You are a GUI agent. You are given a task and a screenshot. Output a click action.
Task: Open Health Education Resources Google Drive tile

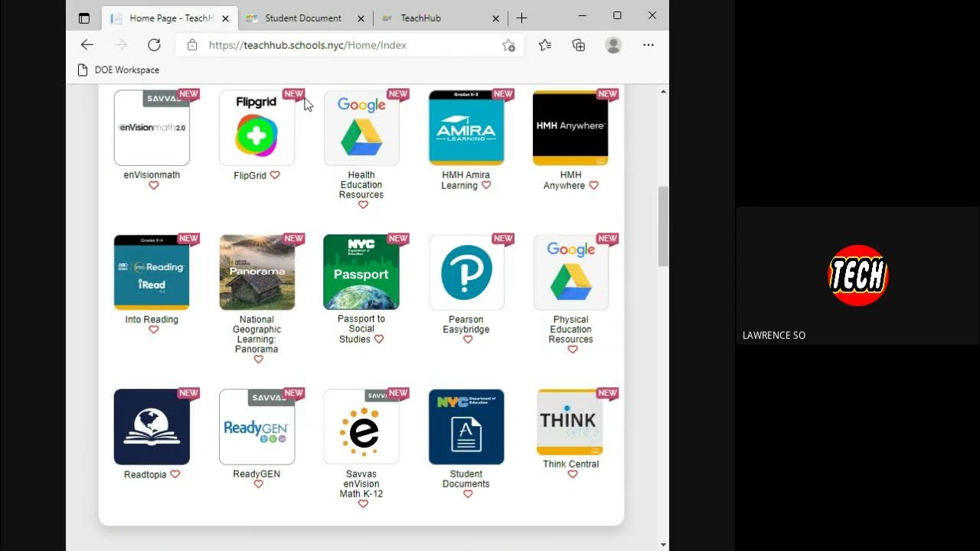(361, 128)
